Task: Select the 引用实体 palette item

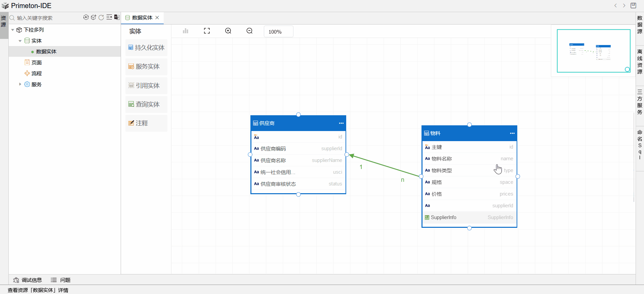Action: [x=146, y=86]
